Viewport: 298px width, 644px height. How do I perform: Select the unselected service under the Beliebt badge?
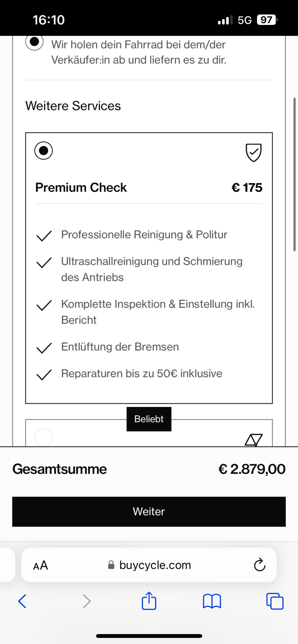[x=43, y=437]
